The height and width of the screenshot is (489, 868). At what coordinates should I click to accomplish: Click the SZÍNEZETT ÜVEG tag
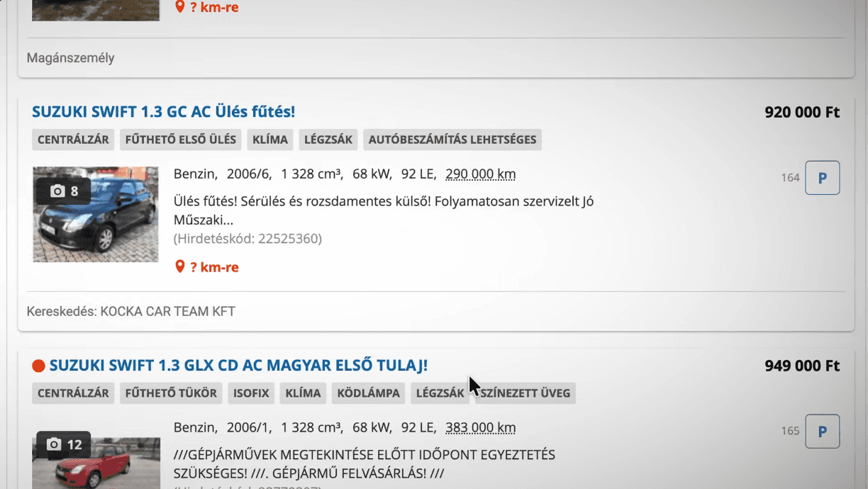point(525,393)
